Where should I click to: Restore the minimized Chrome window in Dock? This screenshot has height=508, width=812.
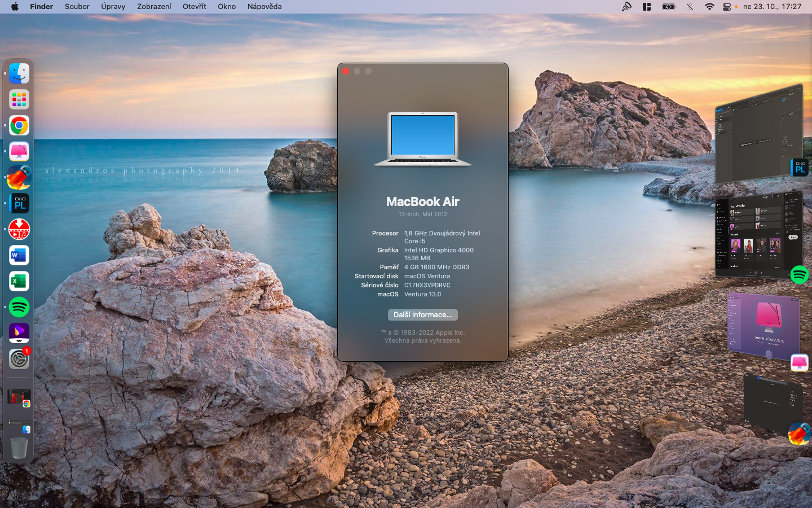[19, 397]
